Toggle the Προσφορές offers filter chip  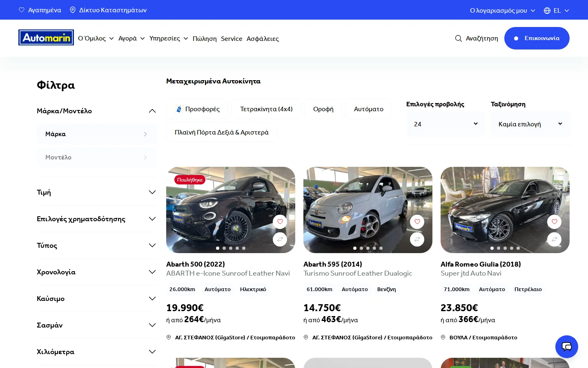tap(197, 109)
